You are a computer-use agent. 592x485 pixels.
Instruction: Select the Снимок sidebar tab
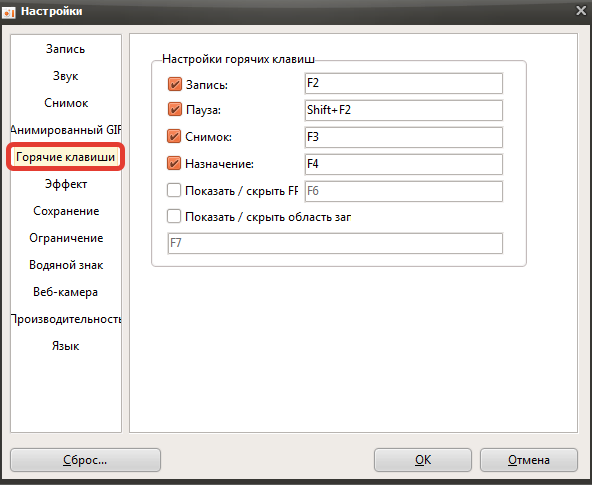(66, 103)
